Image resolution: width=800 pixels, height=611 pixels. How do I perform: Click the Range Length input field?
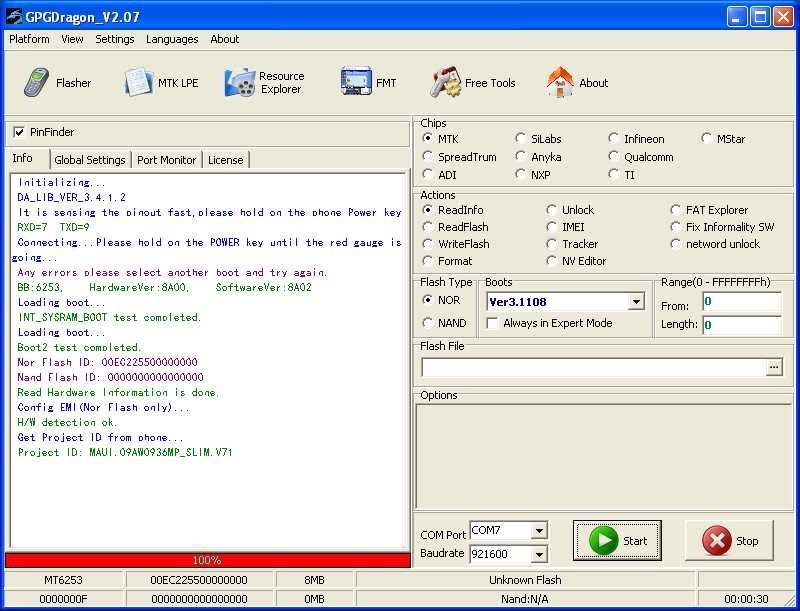[742, 325]
